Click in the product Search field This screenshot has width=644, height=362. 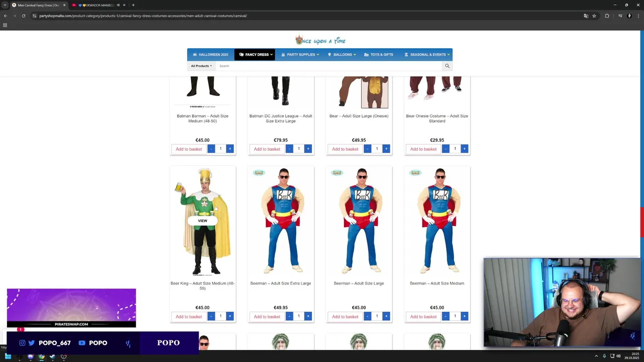click(x=329, y=66)
